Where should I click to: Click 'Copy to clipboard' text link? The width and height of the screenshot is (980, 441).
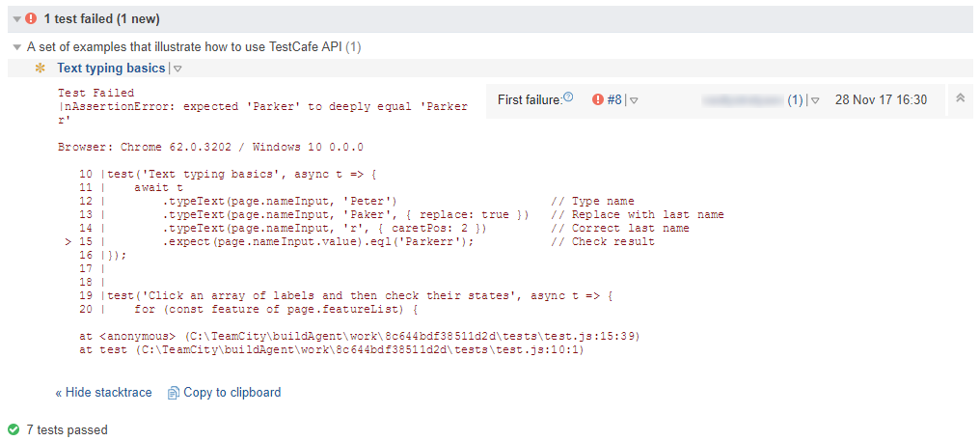[x=231, y=393]
